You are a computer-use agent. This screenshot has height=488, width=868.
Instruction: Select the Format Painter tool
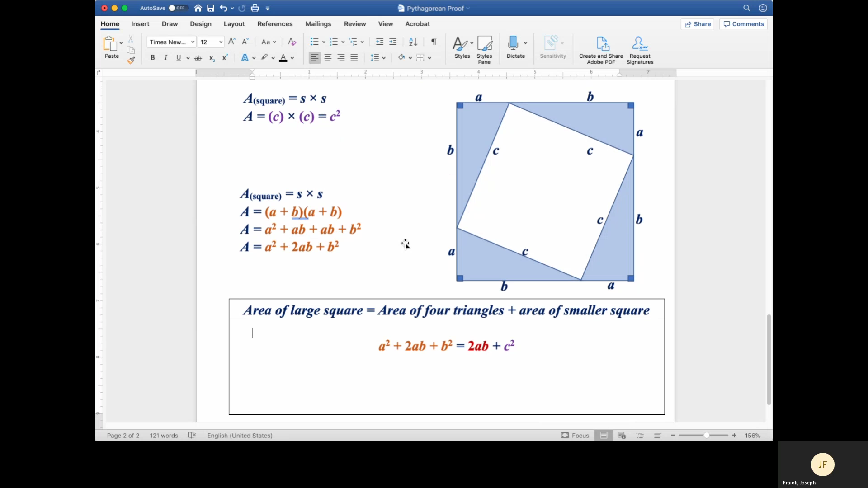(x=131, y=60)
